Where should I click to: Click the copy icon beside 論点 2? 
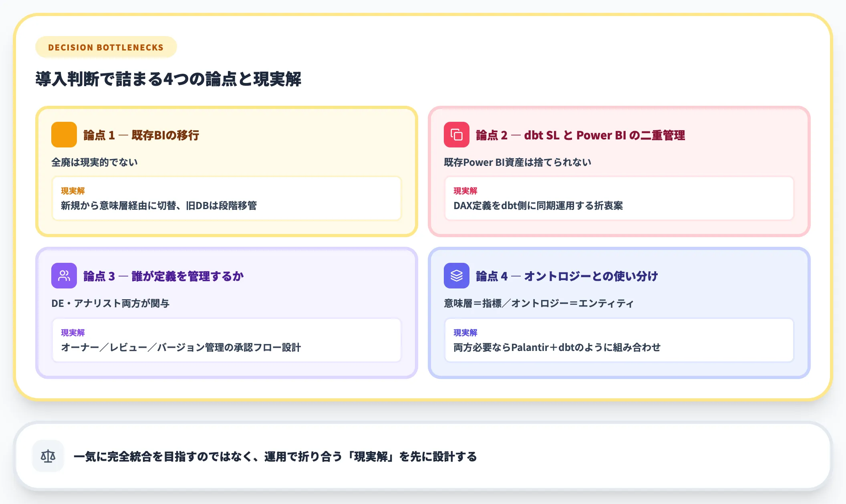pyautogui.click(x=457, y=135)
